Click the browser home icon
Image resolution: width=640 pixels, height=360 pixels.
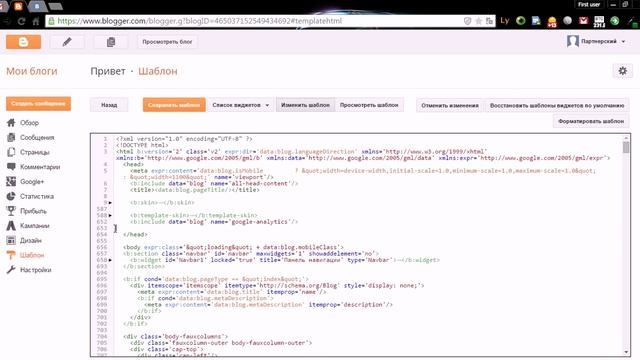tap(36, 21)
